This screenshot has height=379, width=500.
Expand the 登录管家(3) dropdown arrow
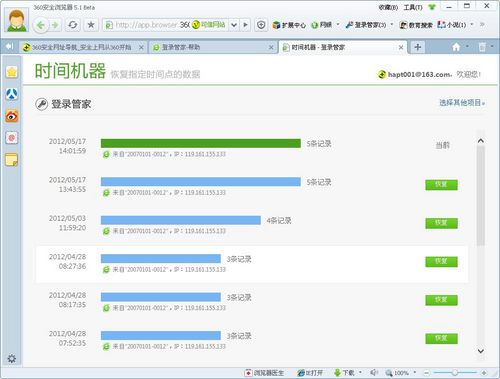point(392,25)
